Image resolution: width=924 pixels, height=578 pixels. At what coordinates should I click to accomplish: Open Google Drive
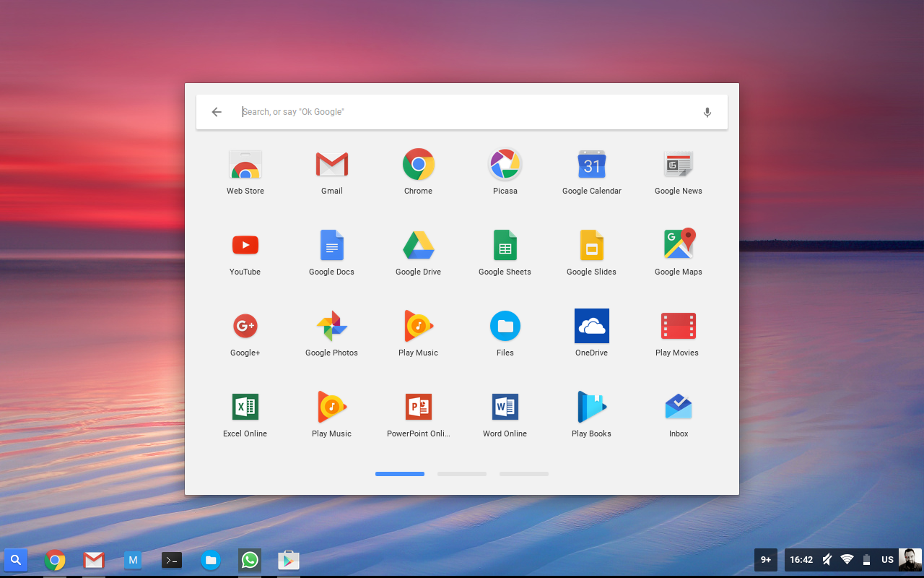(x=419, y=253)
